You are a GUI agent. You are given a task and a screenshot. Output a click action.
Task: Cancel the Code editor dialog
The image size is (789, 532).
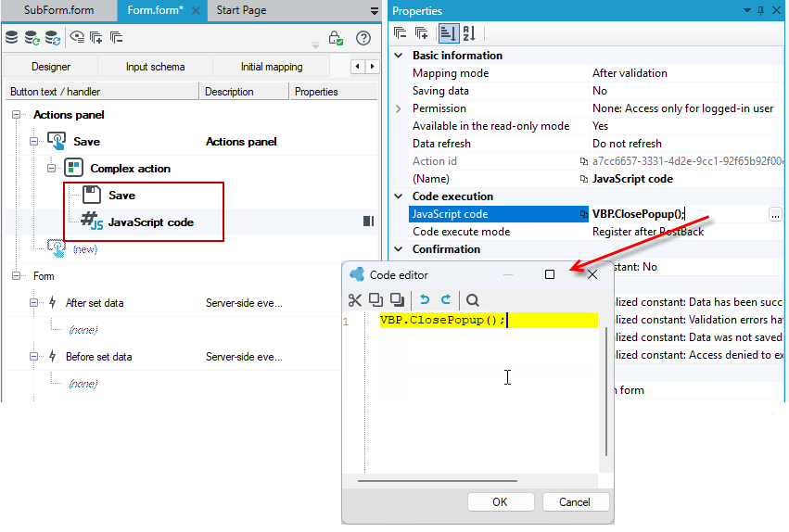(x=575, y=501)
